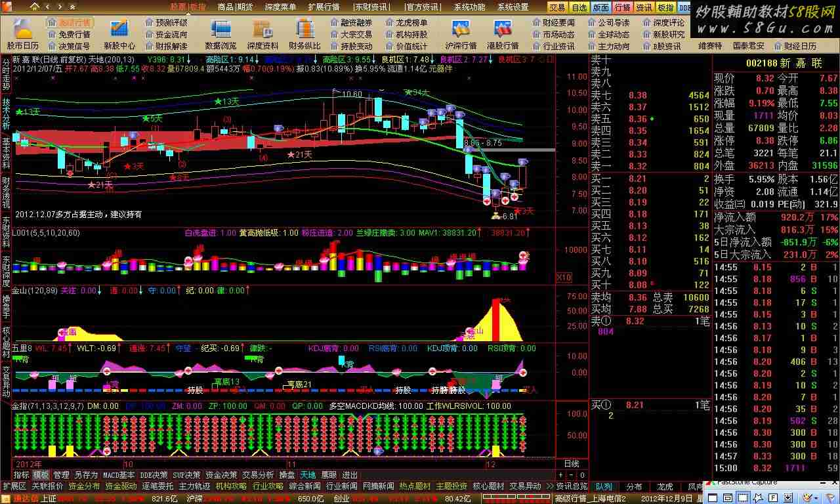
Task: Click the home icon beside 预测评级
Action: click(149, 22)
